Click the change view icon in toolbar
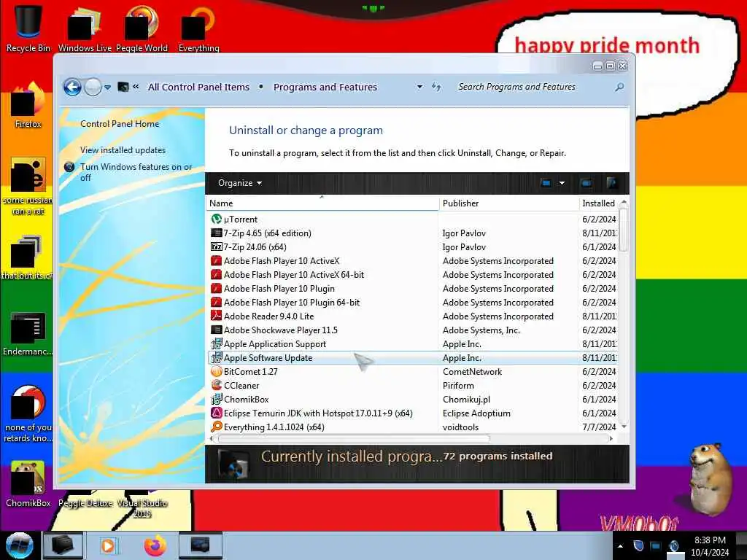The height and width of the screenshot is (560, 747). [546, 183]
